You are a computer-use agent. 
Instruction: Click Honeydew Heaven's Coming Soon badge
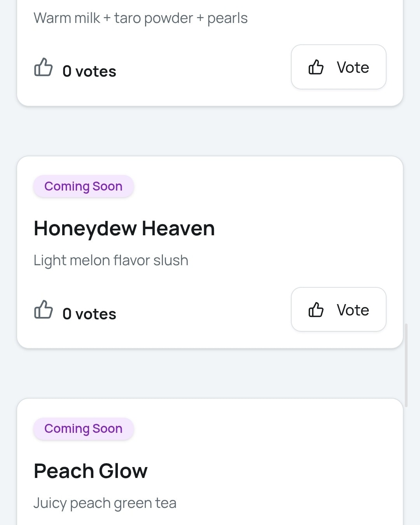click(83, 186)
